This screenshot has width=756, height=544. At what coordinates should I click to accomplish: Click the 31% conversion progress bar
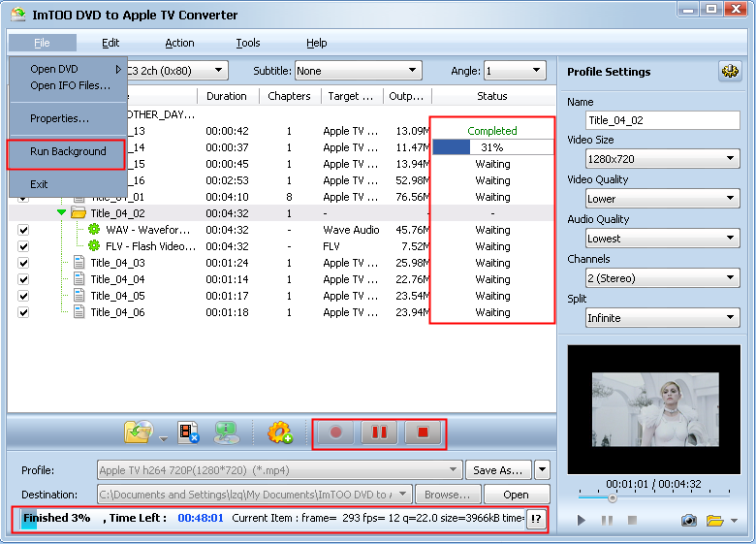pyautogui.click(x=492, y=147)
